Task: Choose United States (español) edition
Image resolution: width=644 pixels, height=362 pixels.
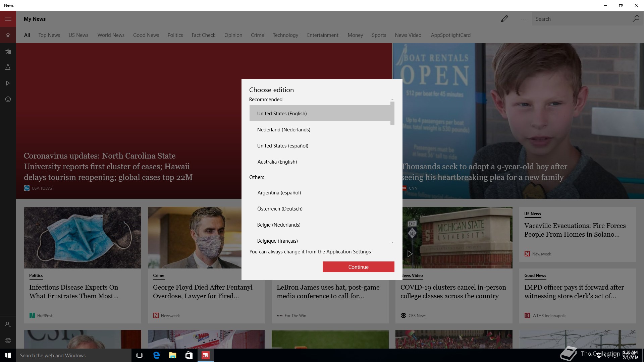Action: [320, 145]
